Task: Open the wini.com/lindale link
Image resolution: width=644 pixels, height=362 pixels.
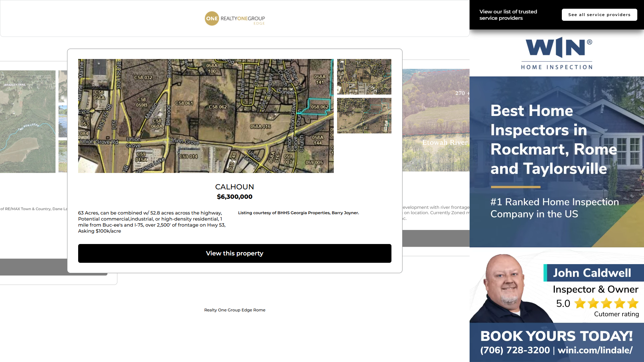Action: coord(595,350)
